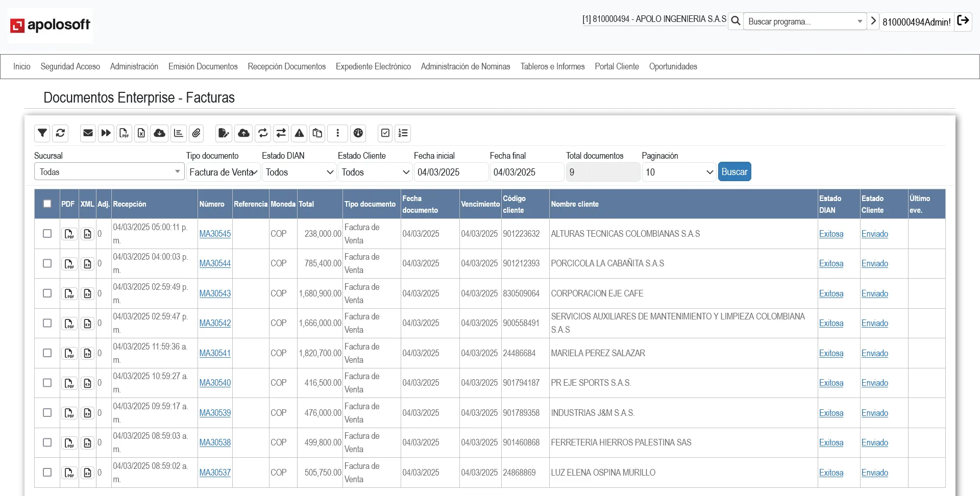Screen dimensions: 980x496
Task: Check the row checkbox for MARIELA PEREZ SALAZAR
Action: 47,353
